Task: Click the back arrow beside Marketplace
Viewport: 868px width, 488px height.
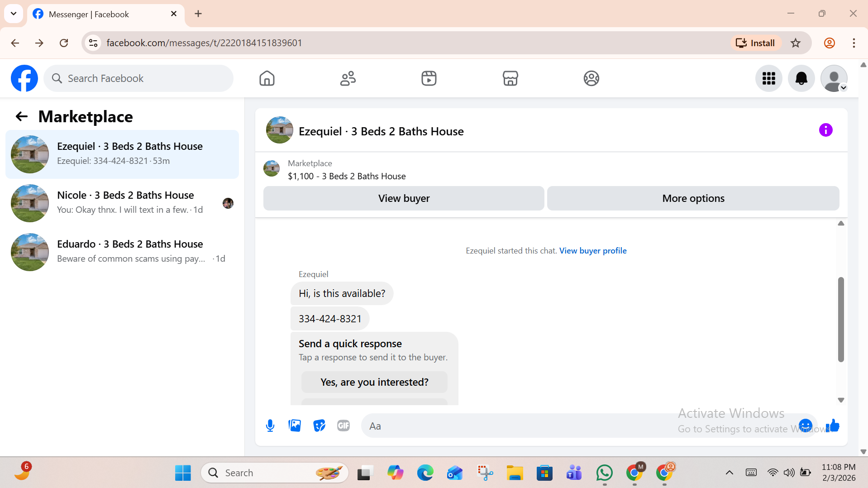Action: click(x=21, y=117)
